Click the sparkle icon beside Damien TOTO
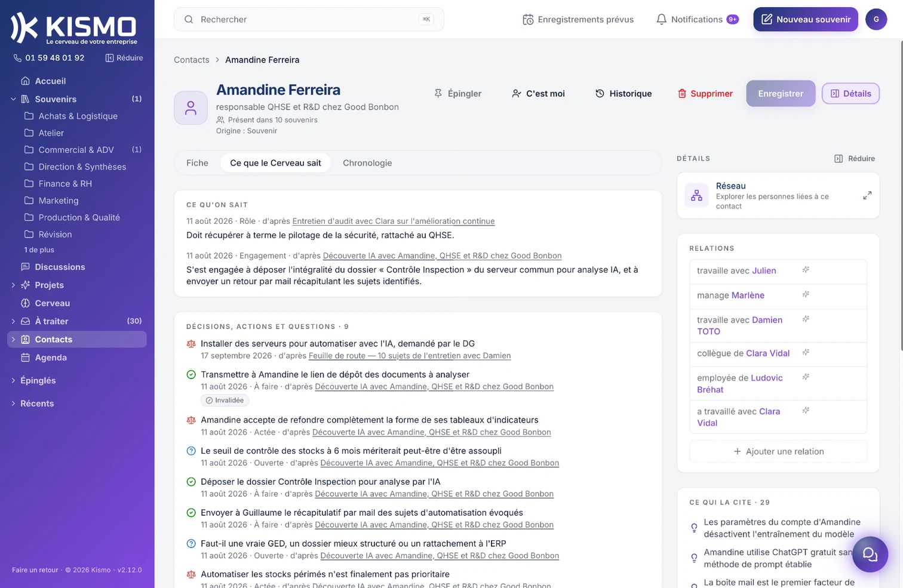Image resolution: width=903 pixels, height=588 pixels. tap(806, 319)
